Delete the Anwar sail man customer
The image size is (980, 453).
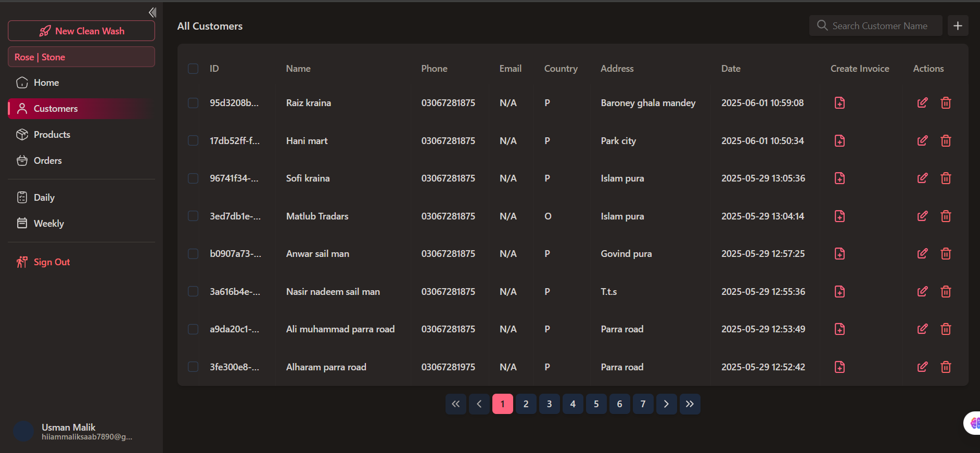pos(946,254)
